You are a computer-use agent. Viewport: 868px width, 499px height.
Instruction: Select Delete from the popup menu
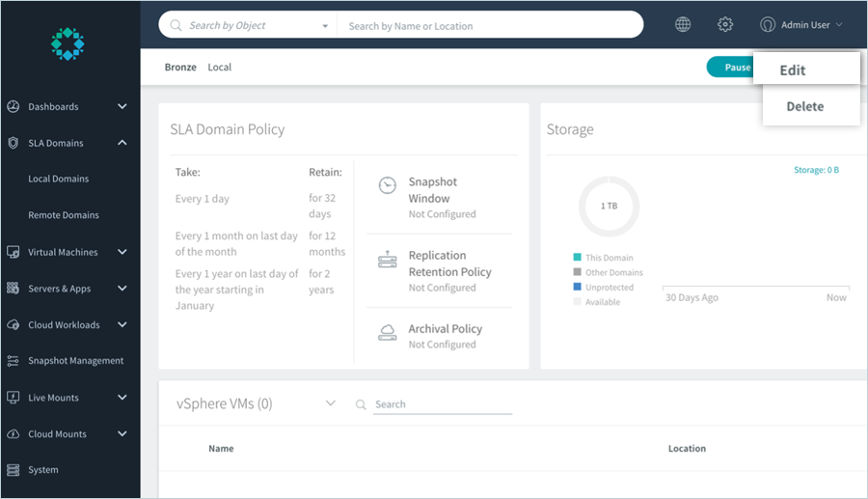click(811, 106)
